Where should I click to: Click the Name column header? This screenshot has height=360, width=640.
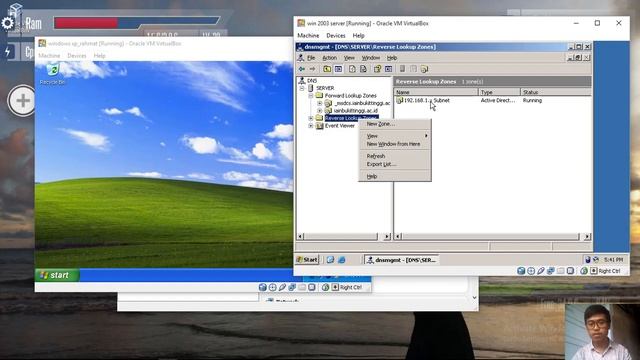coord(436,92)
